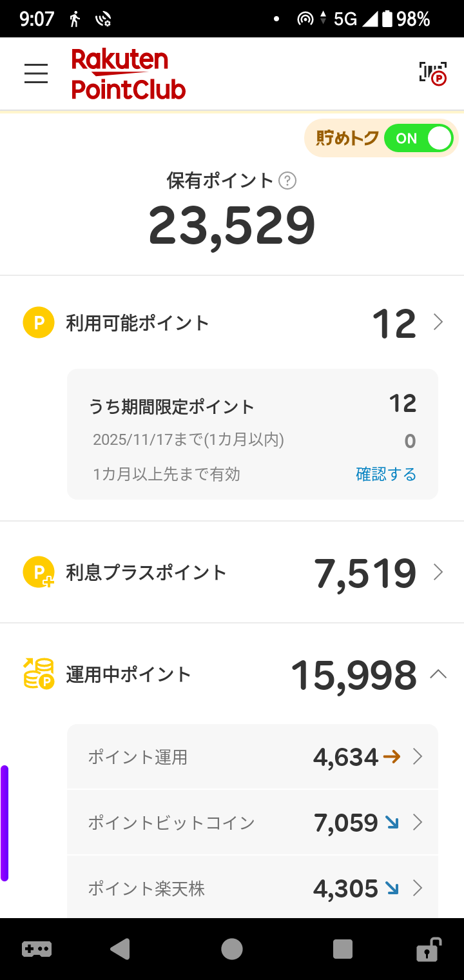Tap the help icon beside 保有ポイント
Viewport: 464px width, 980px height.
pyautogui.click(x=287, y=181)
